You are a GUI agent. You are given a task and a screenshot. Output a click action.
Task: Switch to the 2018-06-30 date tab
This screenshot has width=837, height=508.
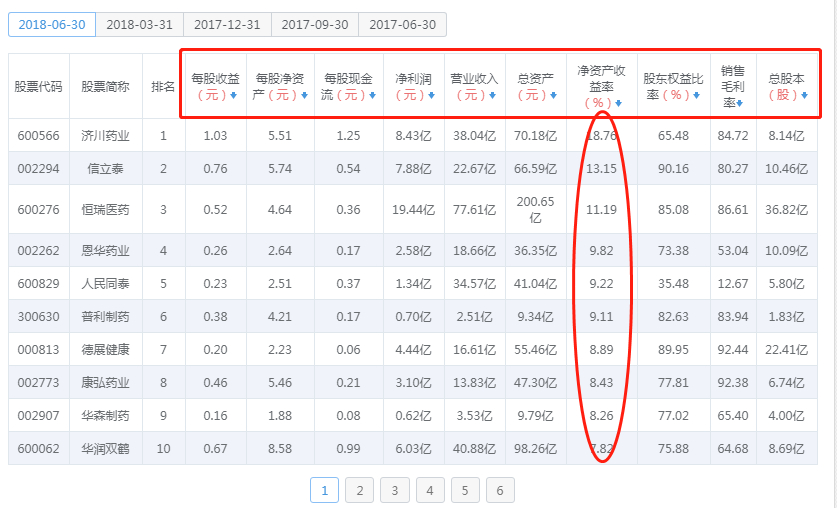coord(51,25)
